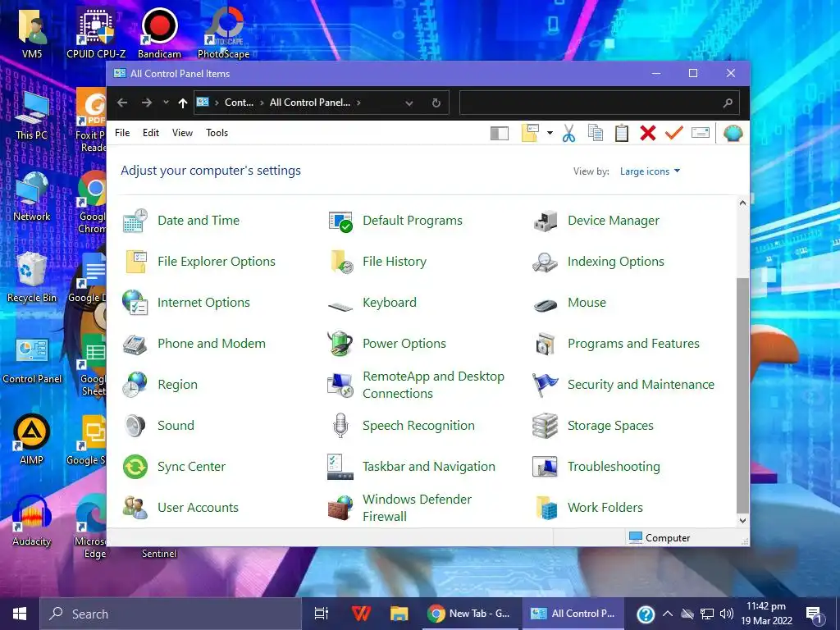Open the View by Large icons dropdown

pos(650,171)
